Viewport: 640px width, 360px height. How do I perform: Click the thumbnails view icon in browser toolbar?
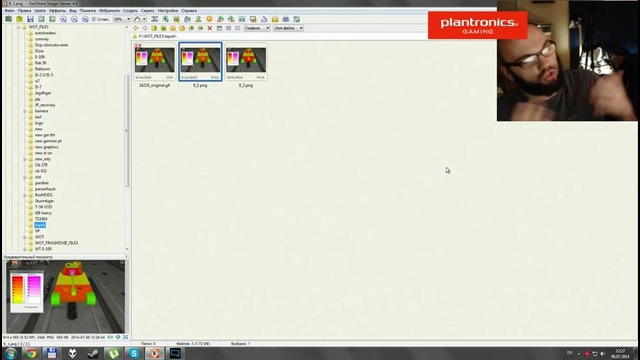(x=219, y=28)
